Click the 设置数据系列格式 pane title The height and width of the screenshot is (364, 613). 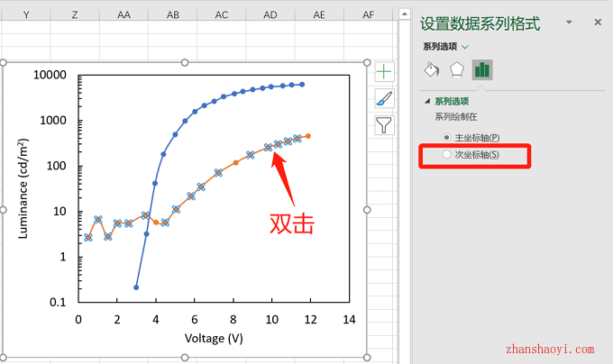point(480,23)
